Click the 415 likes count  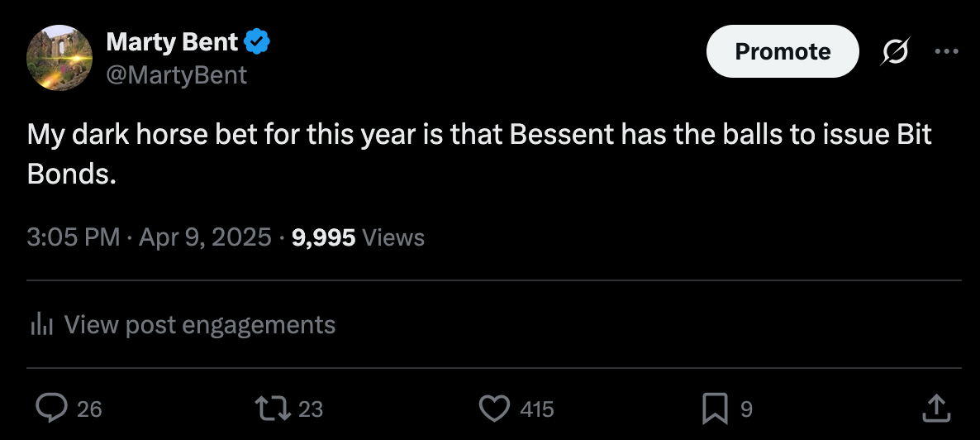(537, 409)
